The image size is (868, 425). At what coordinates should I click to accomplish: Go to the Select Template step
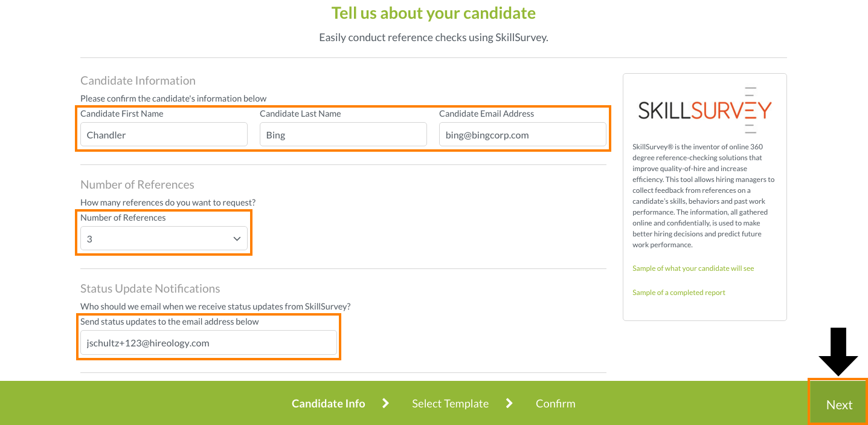[450, 403]
